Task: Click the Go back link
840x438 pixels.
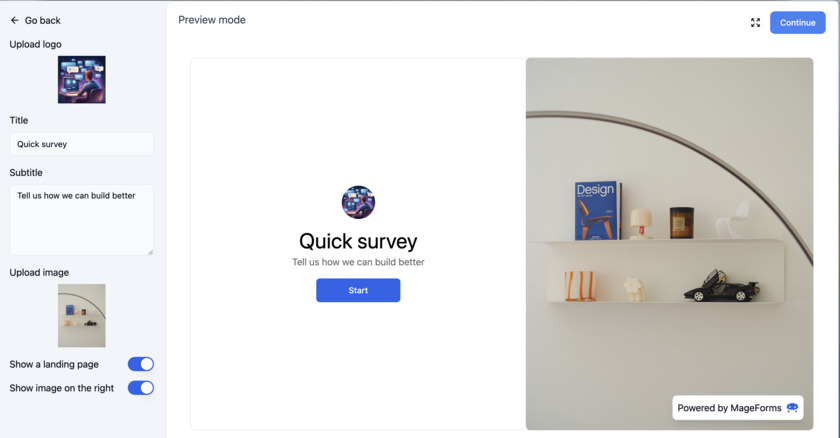Action: 35,20
